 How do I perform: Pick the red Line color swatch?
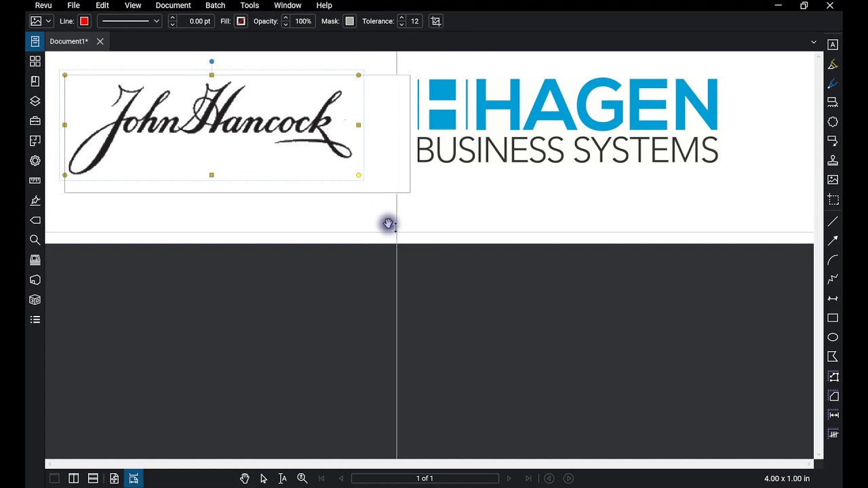(x=84, y=21)
